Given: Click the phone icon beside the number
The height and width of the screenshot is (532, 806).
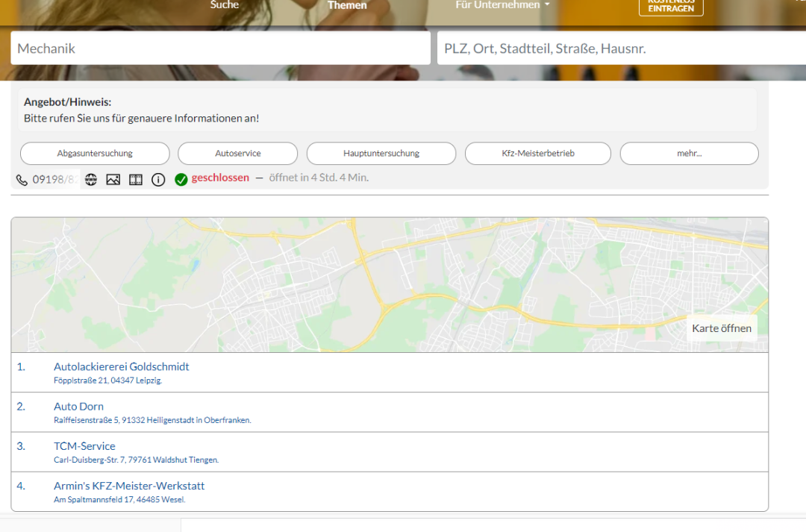Looking at the screenshot, I should [x=22, y=180].
